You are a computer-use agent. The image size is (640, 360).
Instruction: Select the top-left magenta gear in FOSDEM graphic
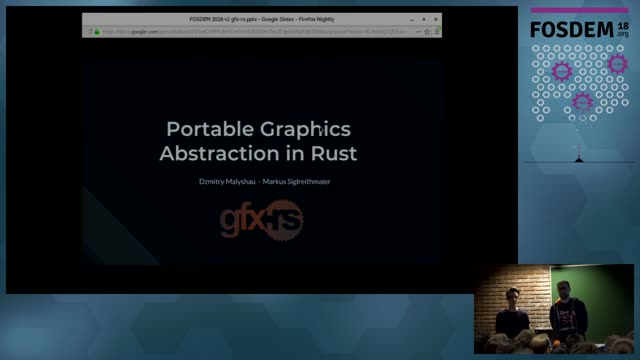pyautogui.click(x=562, y=71)
